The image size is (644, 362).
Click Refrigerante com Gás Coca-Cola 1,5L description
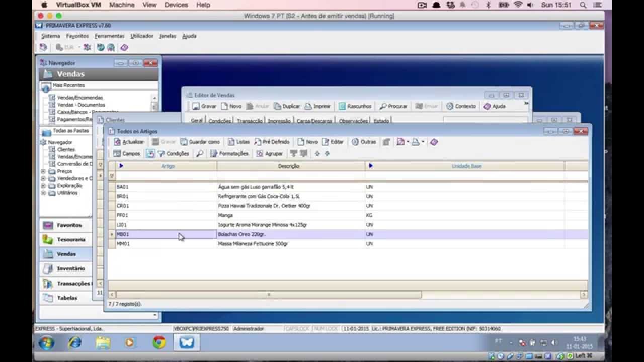[259, 196]
